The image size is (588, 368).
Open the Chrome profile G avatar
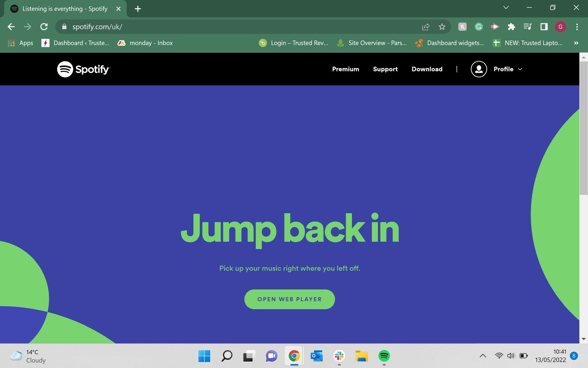560,27
